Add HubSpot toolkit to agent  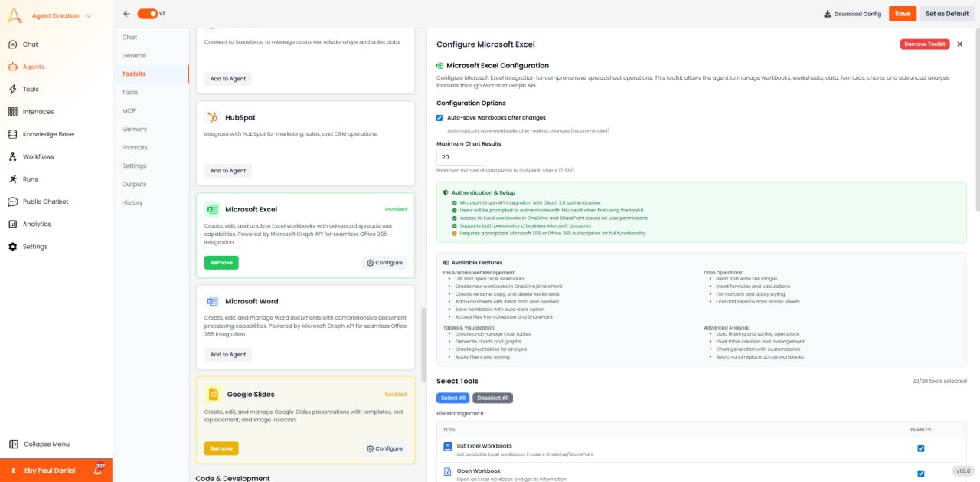(x=228, y=171)
